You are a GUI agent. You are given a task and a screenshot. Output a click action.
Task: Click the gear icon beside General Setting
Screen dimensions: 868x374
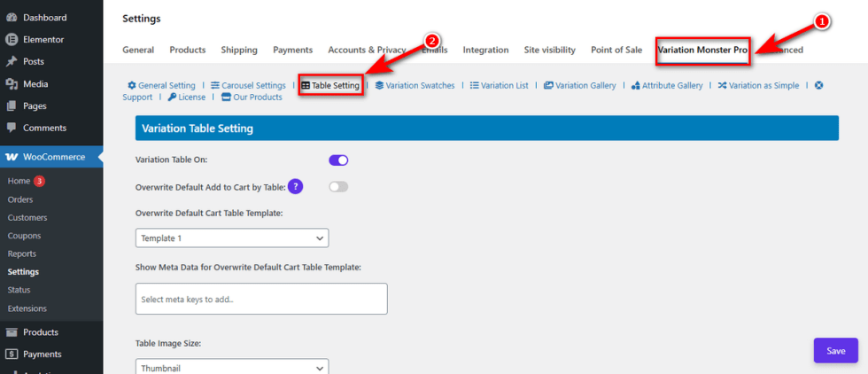pos(132,85)
